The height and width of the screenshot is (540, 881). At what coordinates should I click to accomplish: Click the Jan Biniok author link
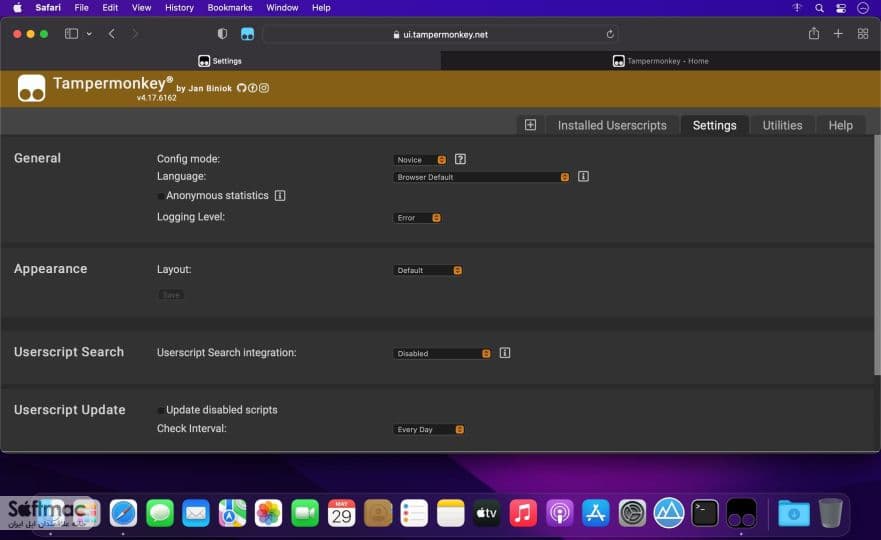tap(210, 88)
